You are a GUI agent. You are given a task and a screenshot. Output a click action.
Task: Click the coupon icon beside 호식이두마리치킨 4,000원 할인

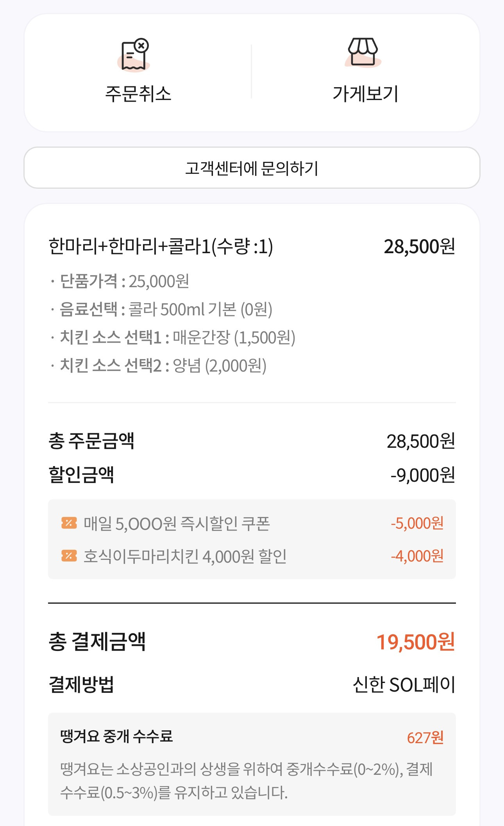coord(69,556)
